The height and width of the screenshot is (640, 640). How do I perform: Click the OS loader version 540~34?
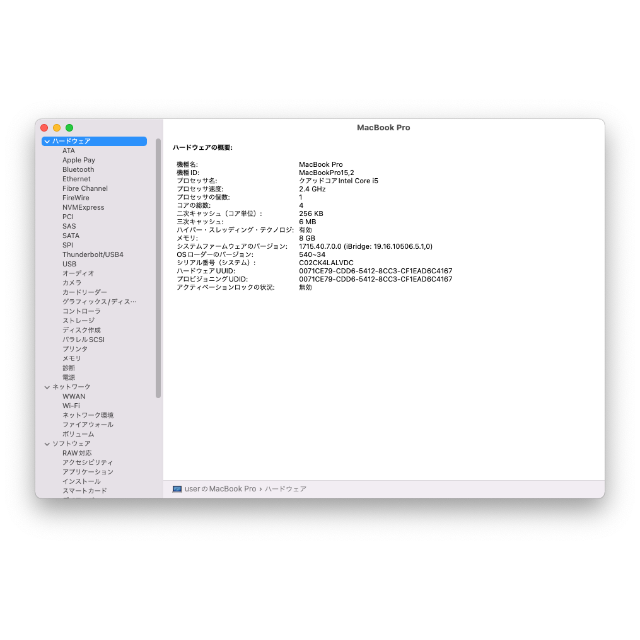click(x=312, y=254)
